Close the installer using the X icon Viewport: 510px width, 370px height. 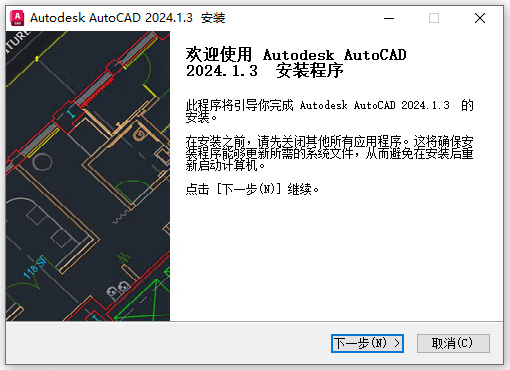(x=480, y=18)
